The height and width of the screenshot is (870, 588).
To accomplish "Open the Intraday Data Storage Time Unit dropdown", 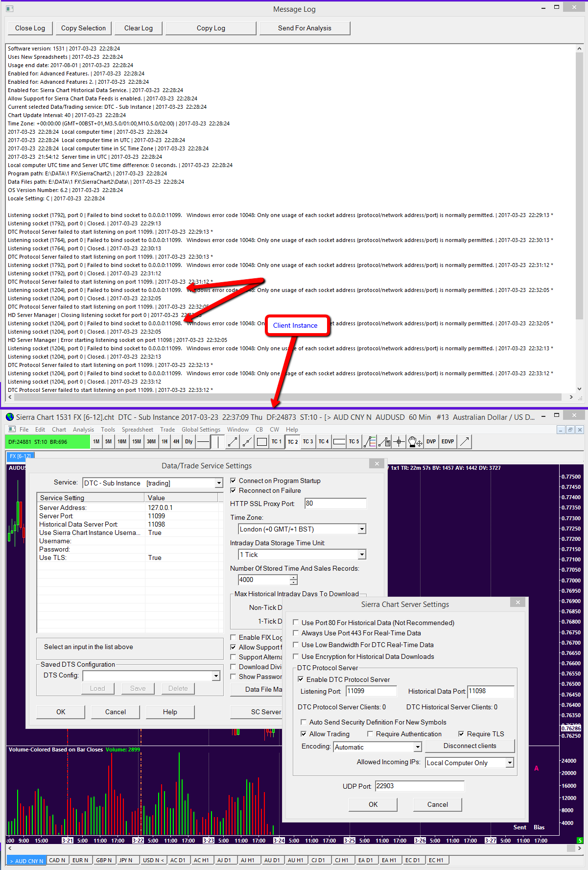I will click(x=362, y=555).
